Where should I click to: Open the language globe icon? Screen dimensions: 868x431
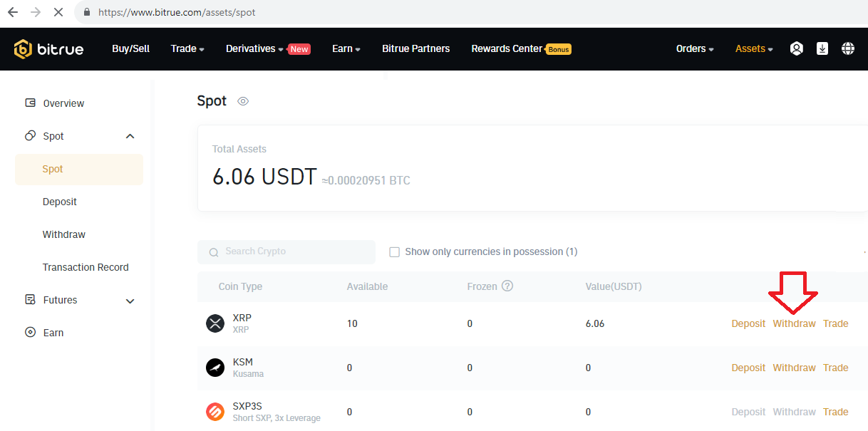click(x=848, y=48)
